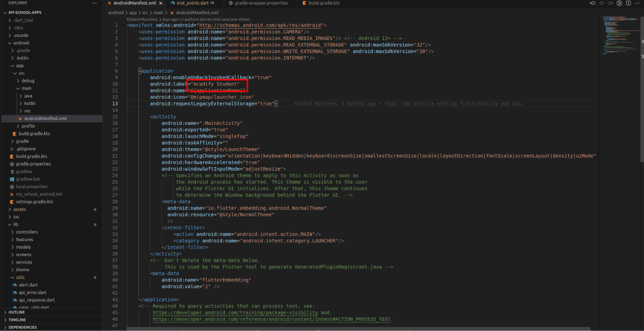Expand the TIMELINE section

point(17,320)
